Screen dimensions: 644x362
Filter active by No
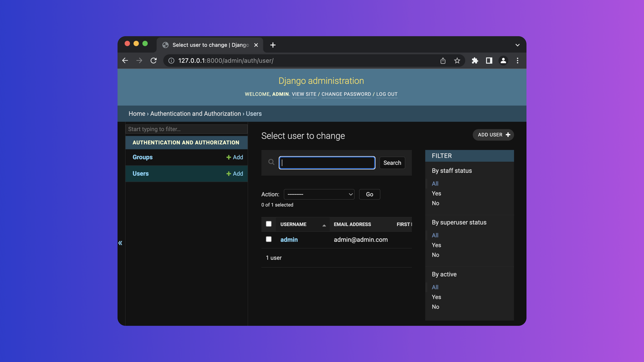click(x=435, y=307)
